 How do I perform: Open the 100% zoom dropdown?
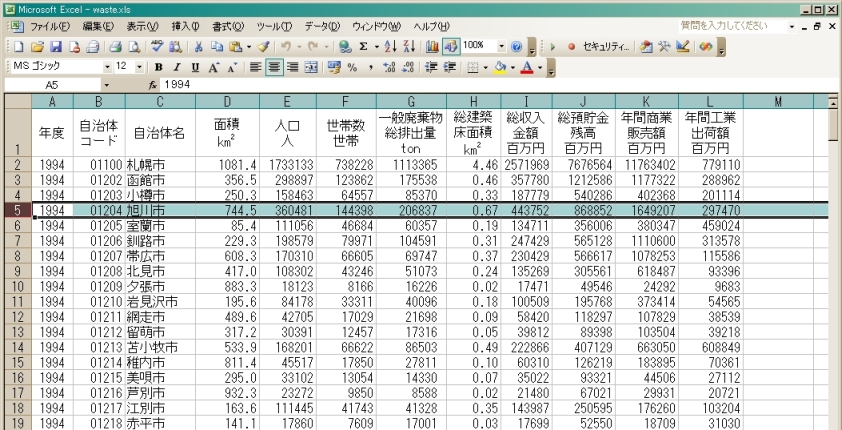tap(502, 46)
